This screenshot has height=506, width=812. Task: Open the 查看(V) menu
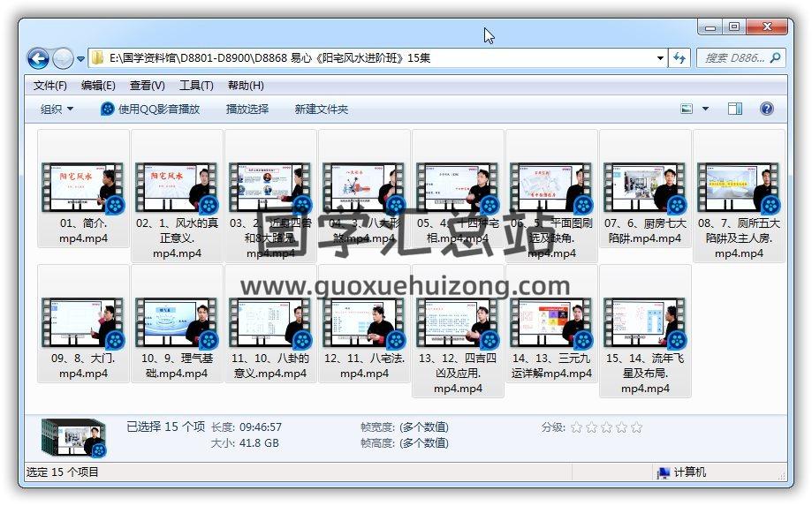pyautogui.click(x=147, y=86)
